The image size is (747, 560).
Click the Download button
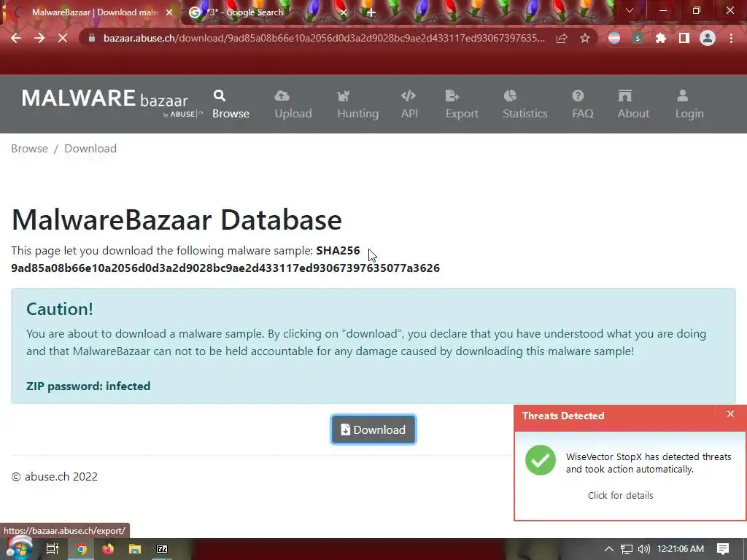tap(373, 429)
